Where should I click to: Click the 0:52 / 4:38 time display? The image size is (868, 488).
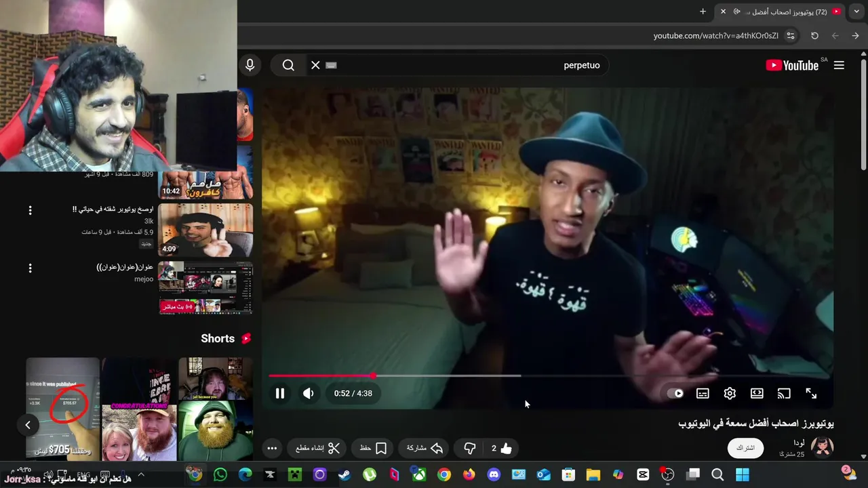tap(353, 393)
